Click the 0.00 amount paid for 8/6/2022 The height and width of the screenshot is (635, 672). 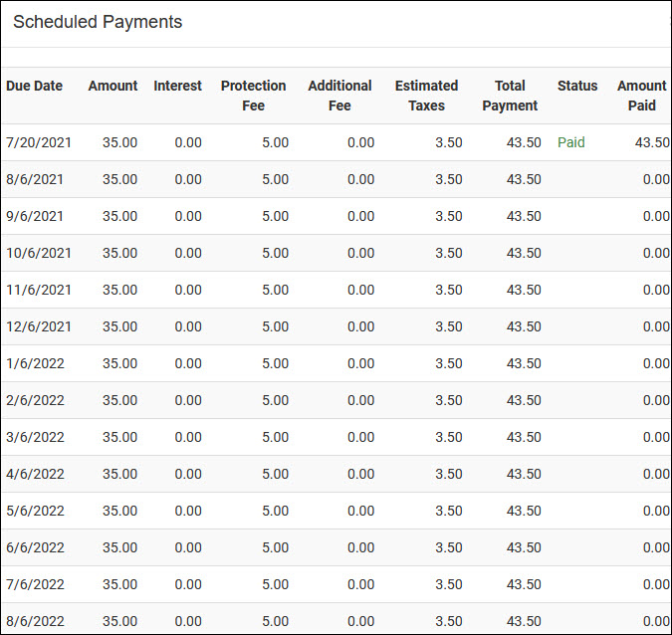point(657,621)
